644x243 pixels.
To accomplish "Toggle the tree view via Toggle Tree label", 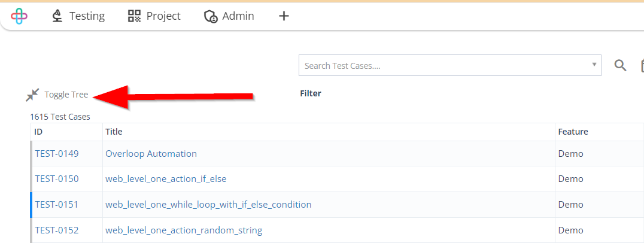I will [x=66, y=95].
